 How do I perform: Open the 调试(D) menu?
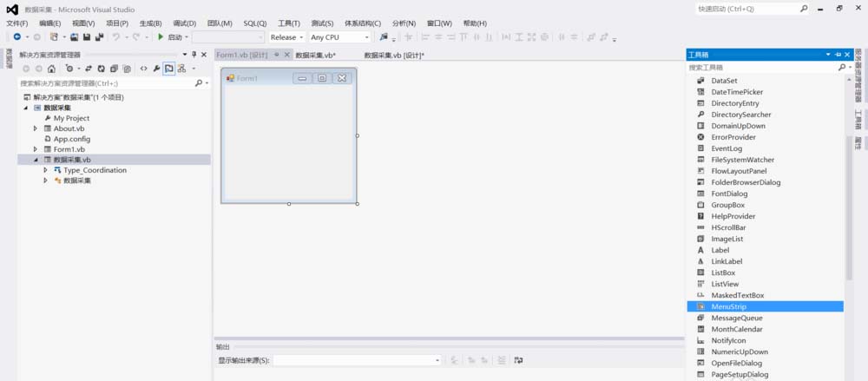pyautogui.click(x=184, y=23)
